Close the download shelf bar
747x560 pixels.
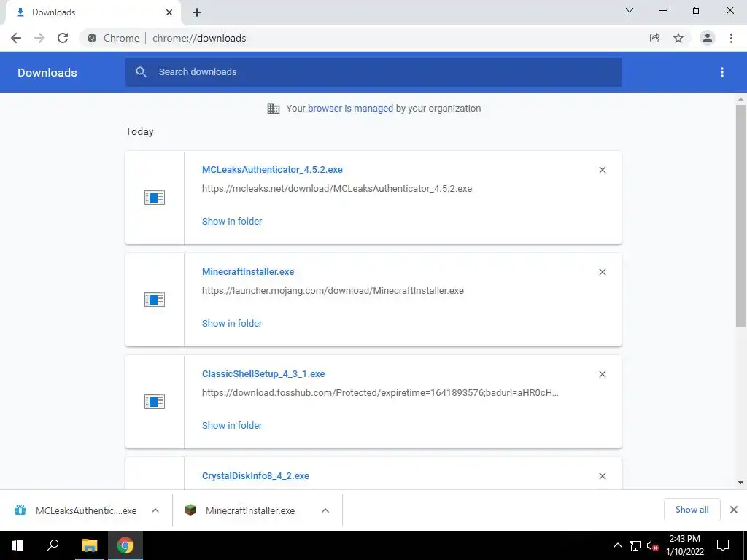(734, 510)
